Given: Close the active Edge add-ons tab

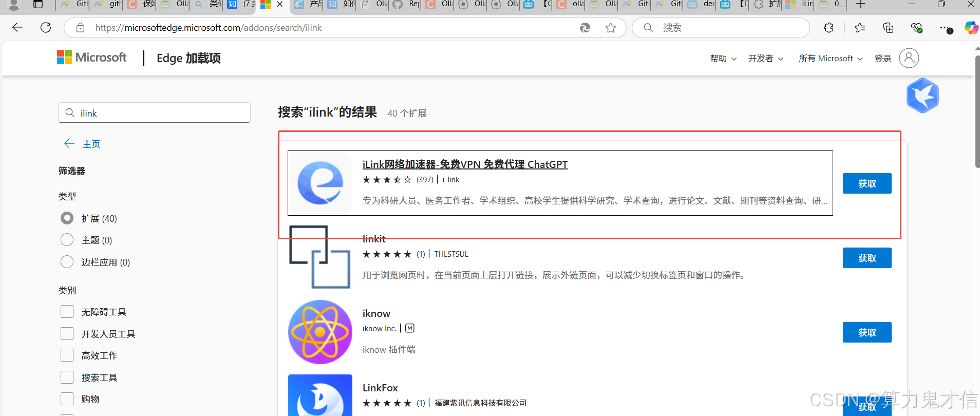Looking at the screenshot, I should click(279, 4).
